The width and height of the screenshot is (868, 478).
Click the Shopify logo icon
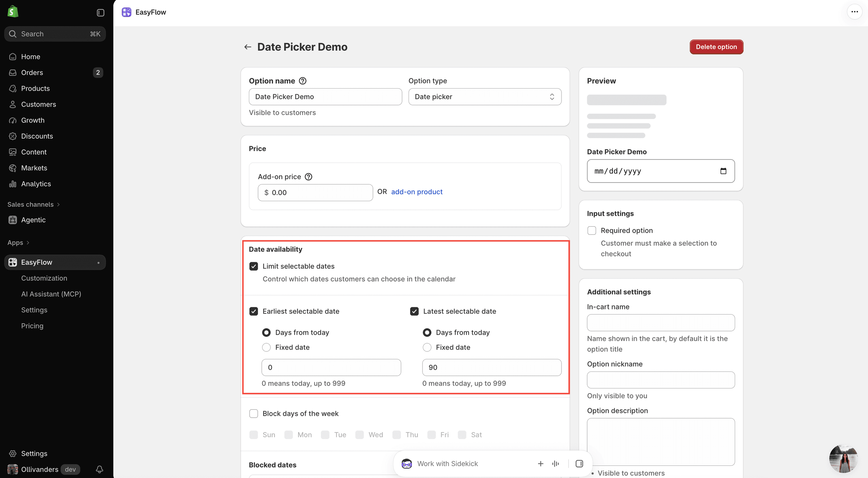[13, 12]
